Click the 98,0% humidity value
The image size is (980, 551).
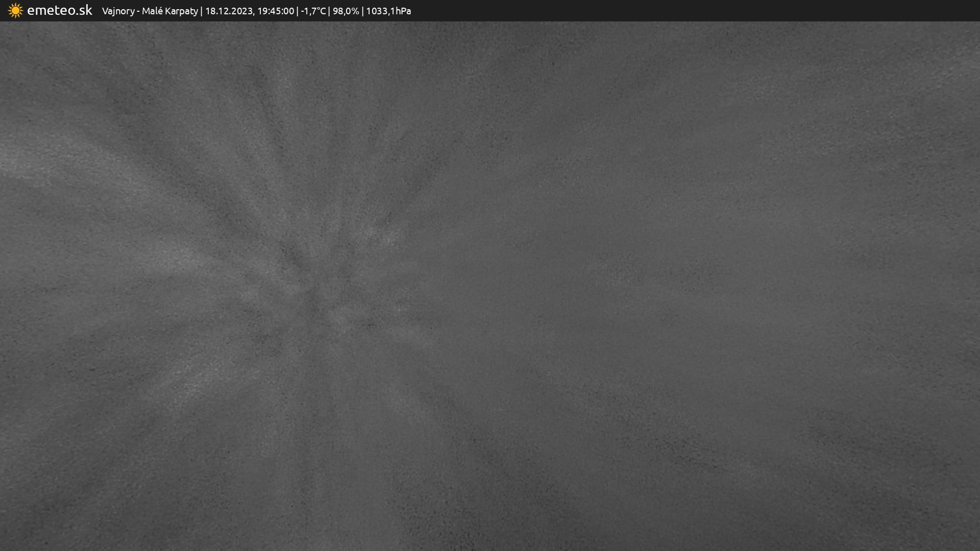(x=346, y=11)
